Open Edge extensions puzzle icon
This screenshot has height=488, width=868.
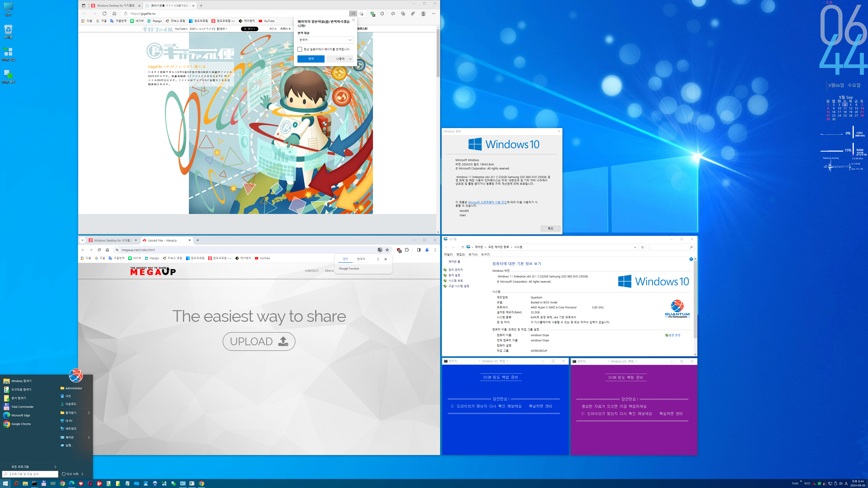[382, 14]
